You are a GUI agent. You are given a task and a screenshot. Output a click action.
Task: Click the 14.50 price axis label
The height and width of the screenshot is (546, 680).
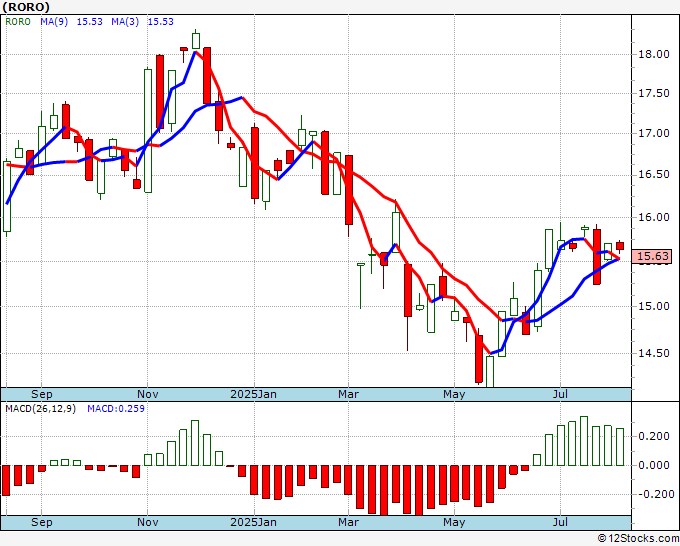pos(654,353)
